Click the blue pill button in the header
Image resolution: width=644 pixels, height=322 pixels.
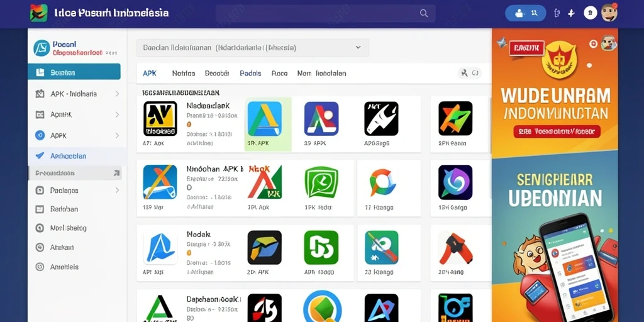click(x=525, y=13)
